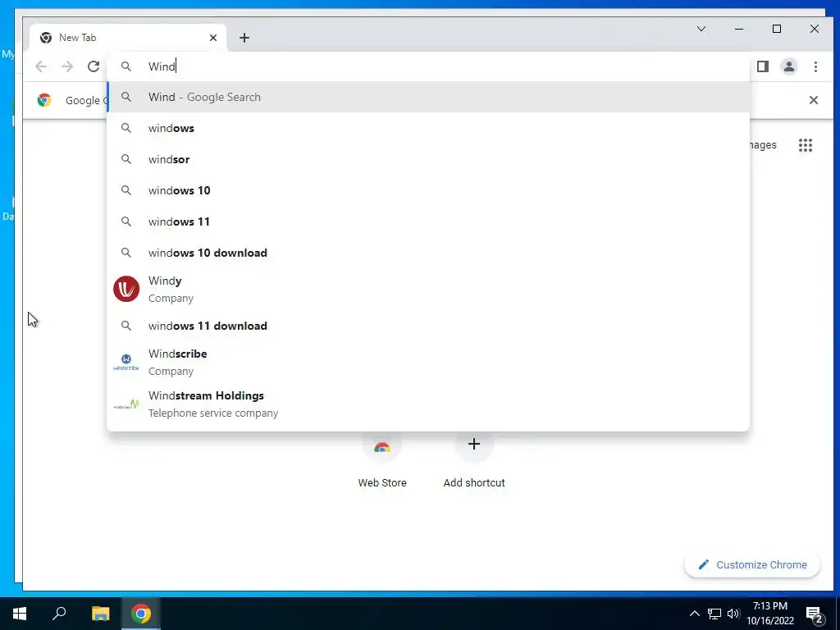Click magnifier icon in address bar
The image size is (840, 630).
point(126,66)
